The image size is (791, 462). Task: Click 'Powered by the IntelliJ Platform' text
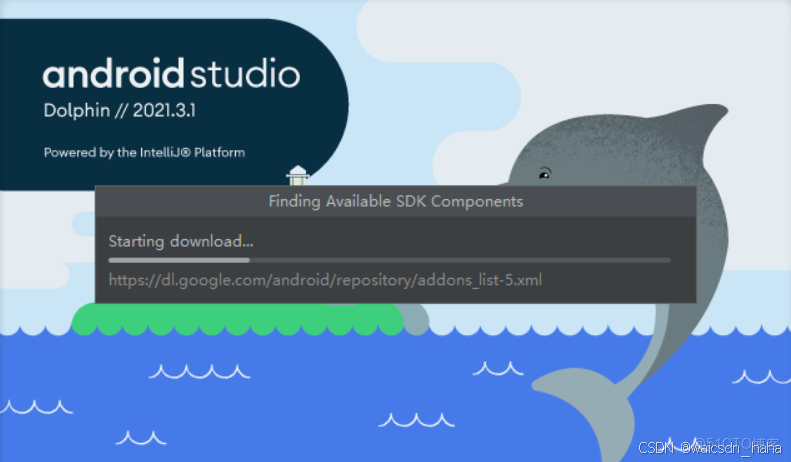click(x=144, y=152)
